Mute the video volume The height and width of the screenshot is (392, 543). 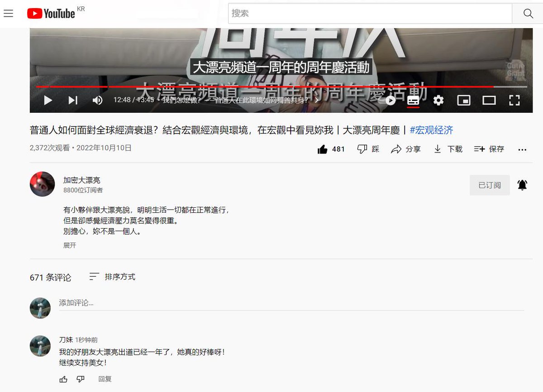tap(97, 100)
